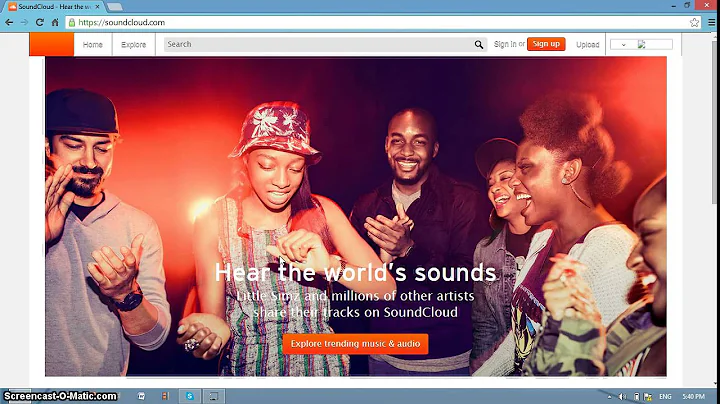720x404 pixels.
Task: Click the ENG language indicator
Action: 665,396
